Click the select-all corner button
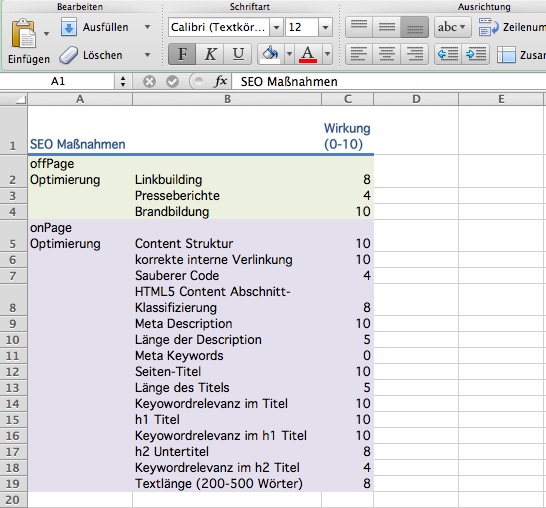Screen dimensions: 546x508 click(14, 99)
